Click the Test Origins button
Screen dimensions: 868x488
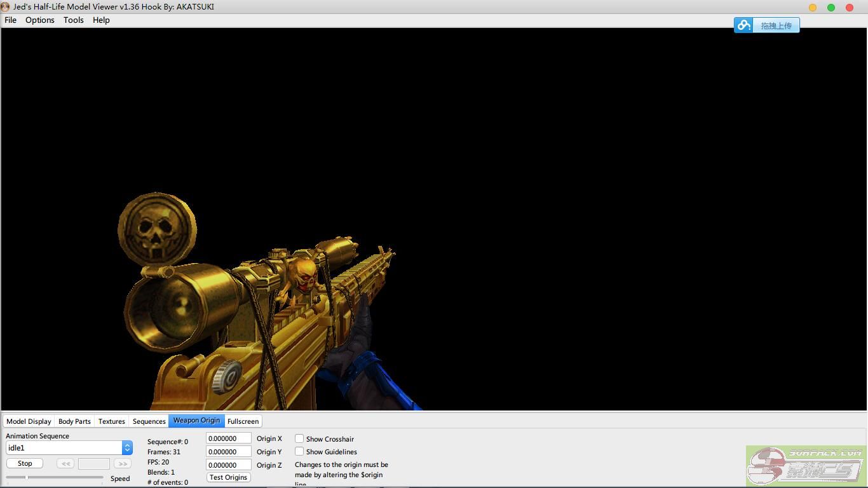tap(228, 477)
